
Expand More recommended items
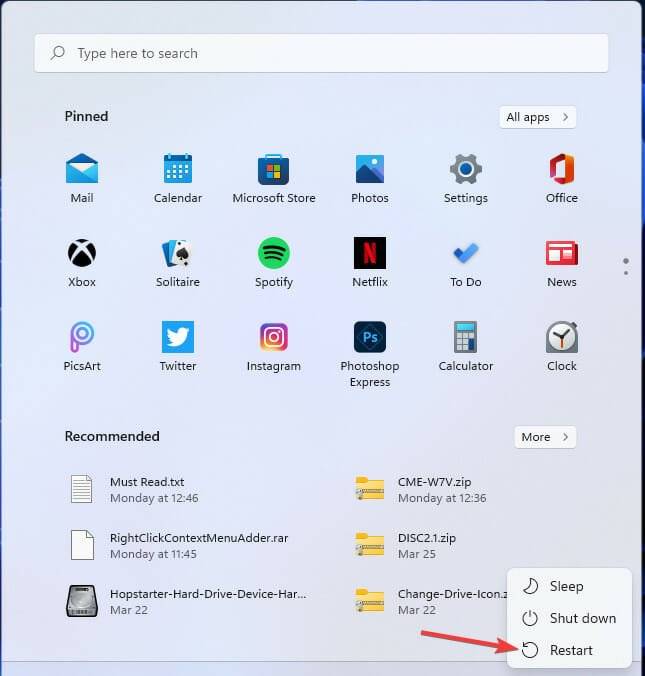[x=545, y=437]
